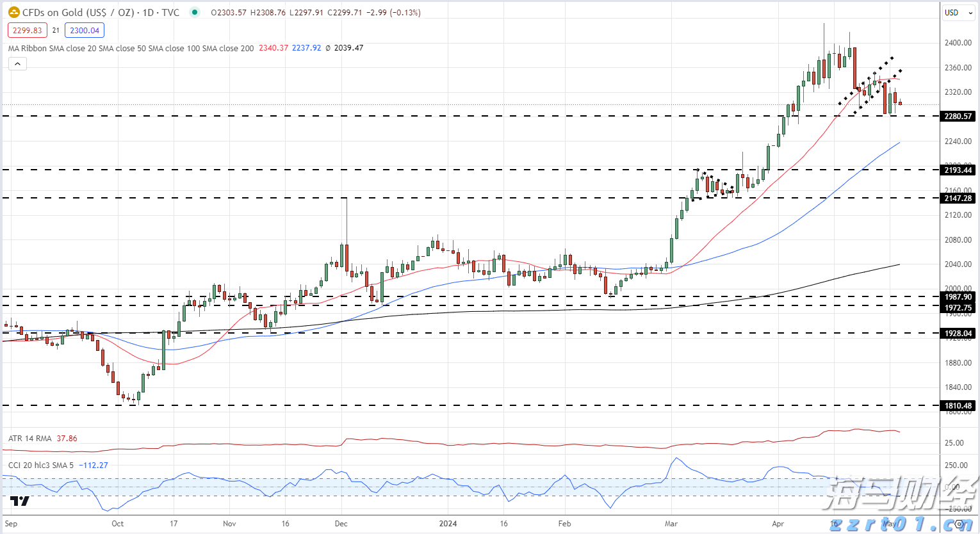Click the Apr label on time axis
980x534 pixels.
click(x=778, y=524)
